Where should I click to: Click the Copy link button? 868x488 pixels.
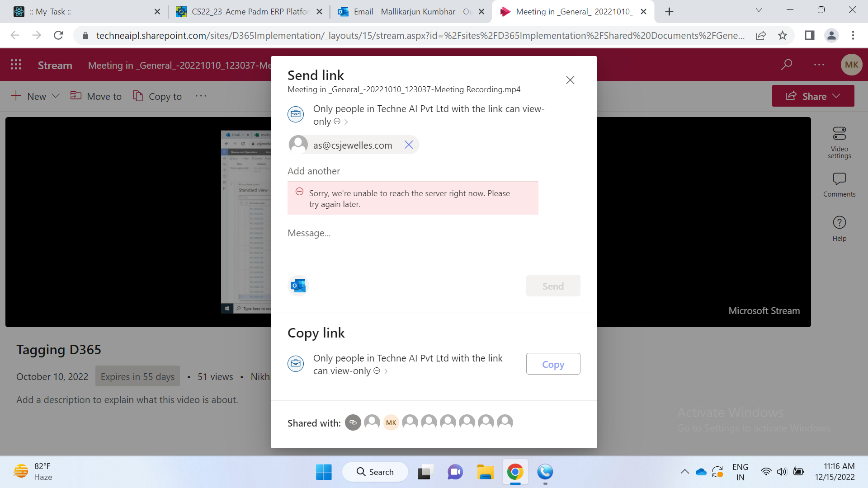click(553, 364)
